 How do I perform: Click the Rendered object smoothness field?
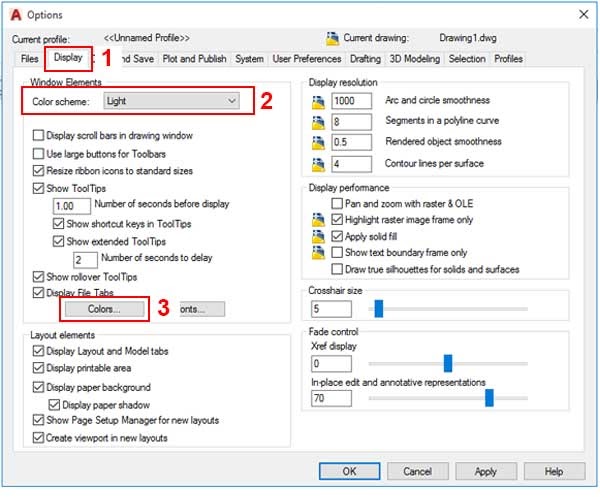click(x=351, y=142)
